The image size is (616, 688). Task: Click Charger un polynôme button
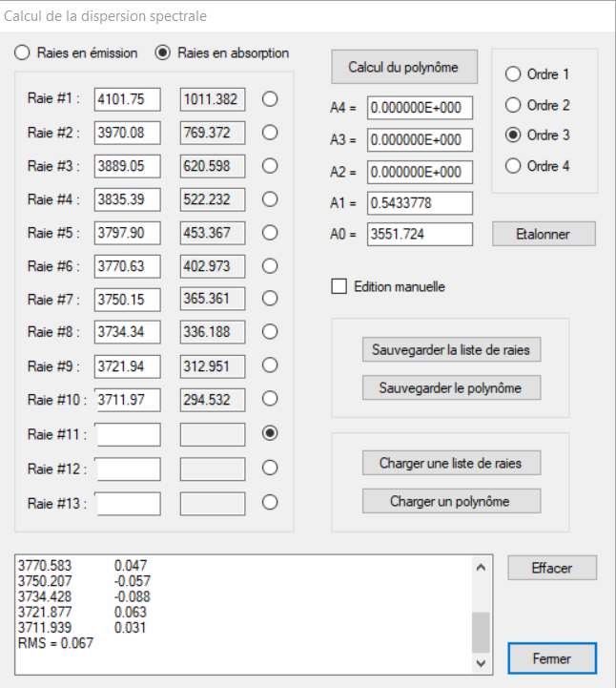click(451, 501)
